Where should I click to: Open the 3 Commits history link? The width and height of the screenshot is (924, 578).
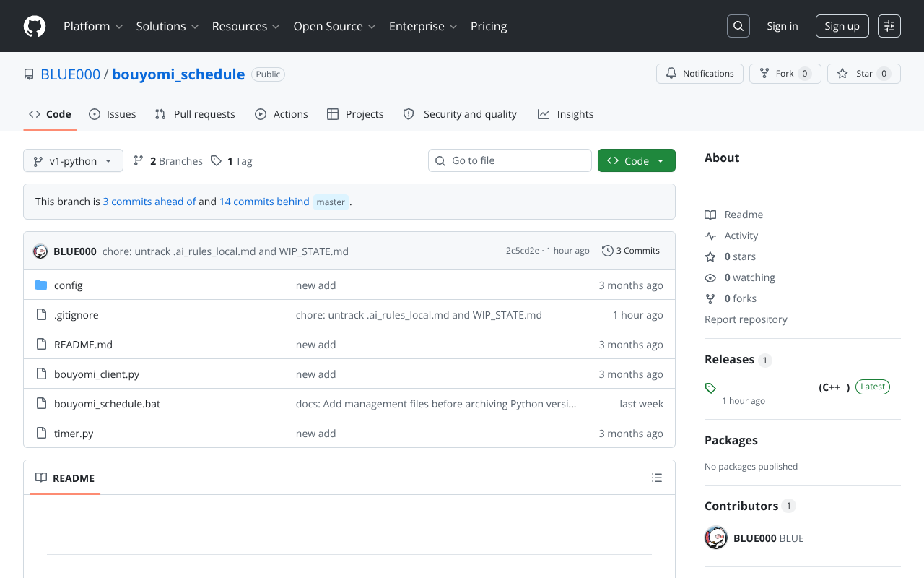631,251
